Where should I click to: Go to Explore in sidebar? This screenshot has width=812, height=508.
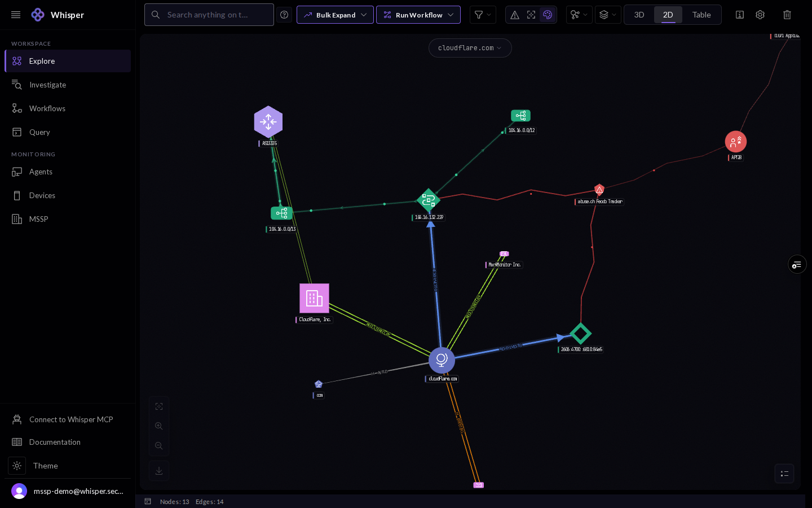(x=68, y=61)
